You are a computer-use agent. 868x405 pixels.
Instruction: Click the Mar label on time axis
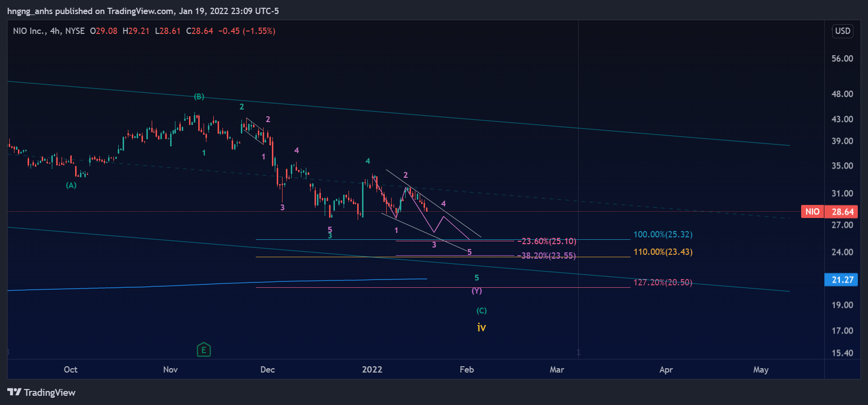click(x=557, y=370)
